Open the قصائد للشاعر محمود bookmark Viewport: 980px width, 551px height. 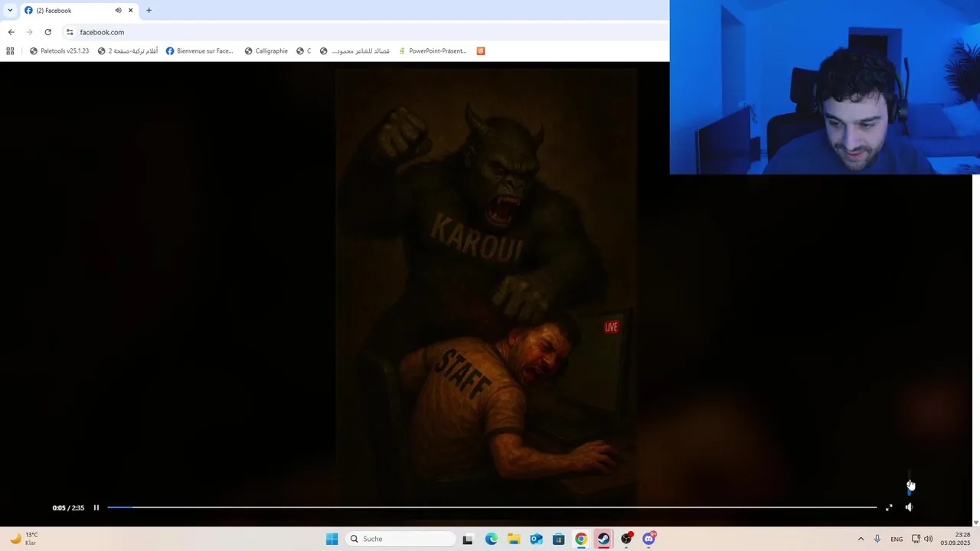pos(354,51)
